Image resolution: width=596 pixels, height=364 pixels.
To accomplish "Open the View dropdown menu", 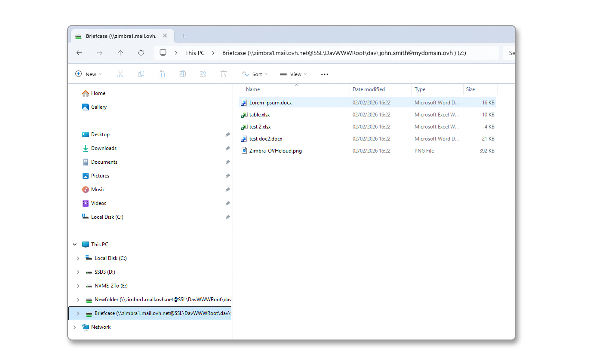I will click(x=293, y=74).
